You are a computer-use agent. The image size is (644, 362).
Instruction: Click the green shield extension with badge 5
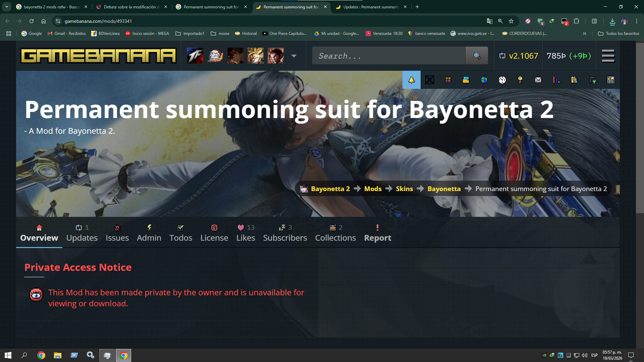tap(540, 21)
